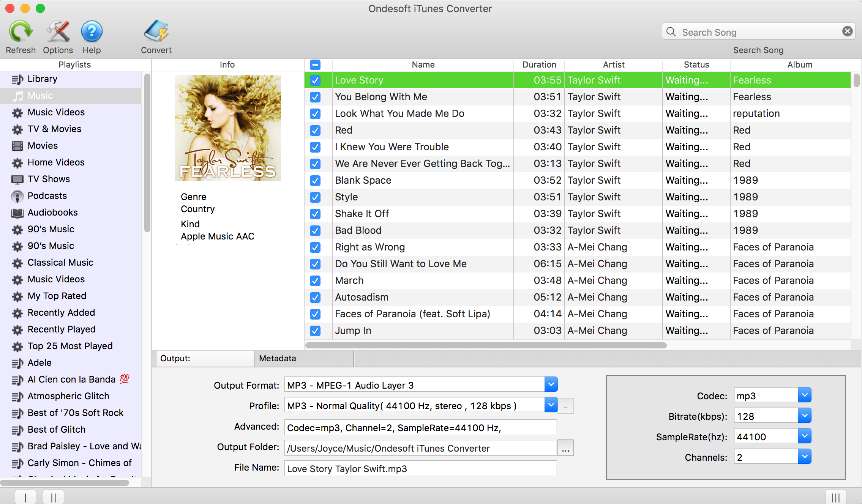Click the browse folder button for output
The width and height of the screenshot is (862, 504).
tap(564, 447)
